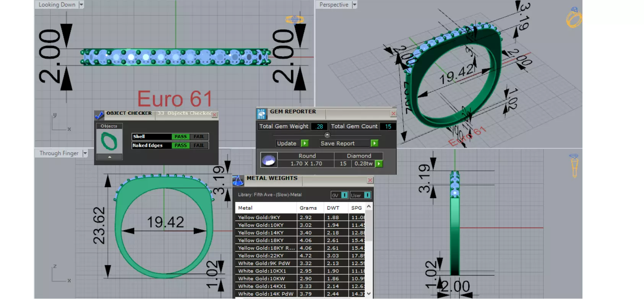Click the green arrow beside Update
The height and width of the screenshot is (299, 644).
[305, 143]
